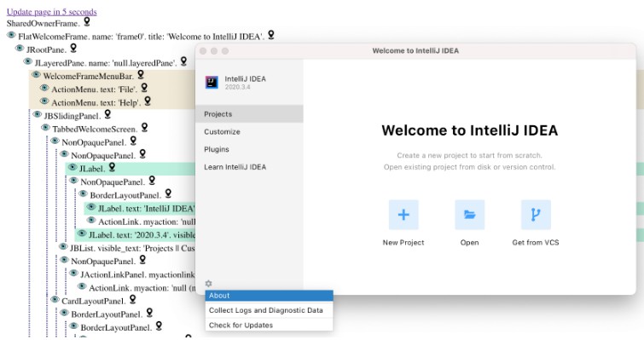Toggle the eye icon for ActionMenu 'Help'
This screenshot has height=340, width=644.
point(44,101)
